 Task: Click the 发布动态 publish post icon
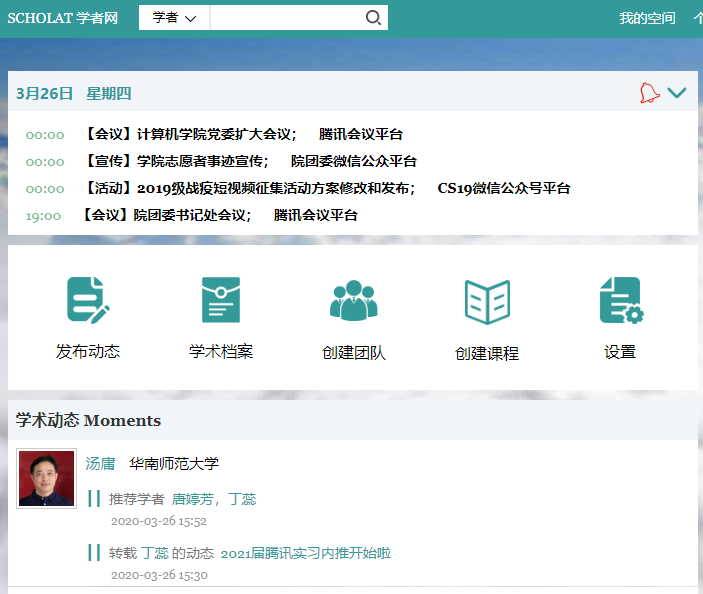click(x=88, y=301)
